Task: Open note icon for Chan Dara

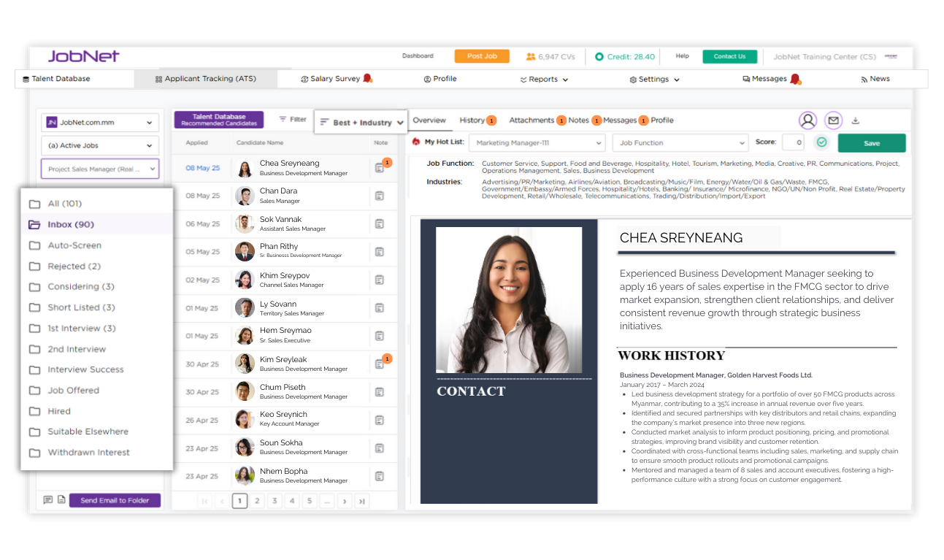Action: [379, 196]
